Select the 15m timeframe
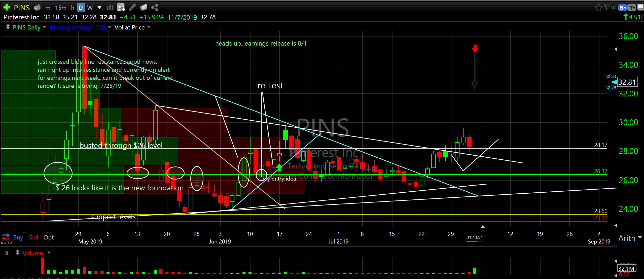Screen dimensions: 644x279 pos(61,8)
